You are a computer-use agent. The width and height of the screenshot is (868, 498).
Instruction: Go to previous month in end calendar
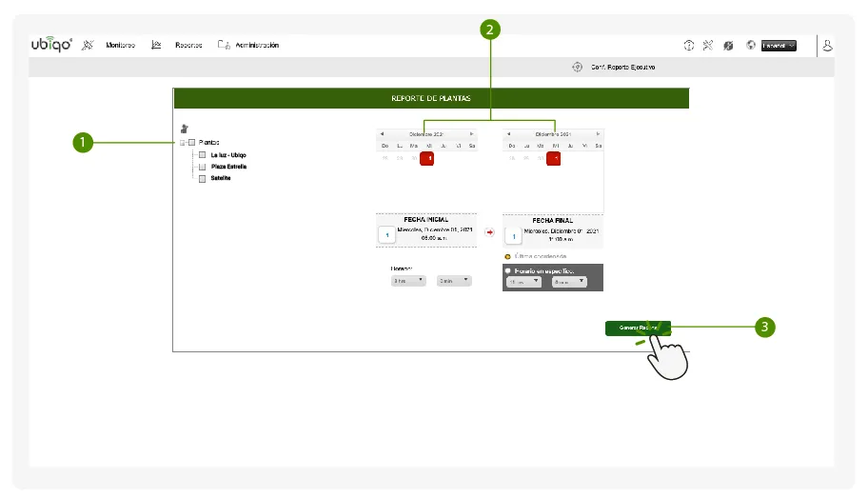click(x=508, y=133)
